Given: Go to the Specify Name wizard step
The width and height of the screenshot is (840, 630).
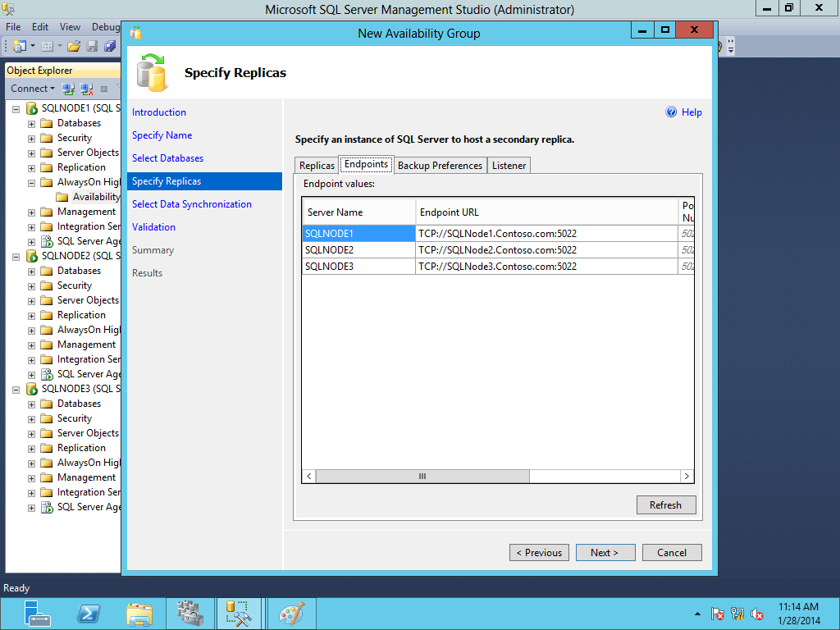Looking at the screenshot, I should pos(162,135).
